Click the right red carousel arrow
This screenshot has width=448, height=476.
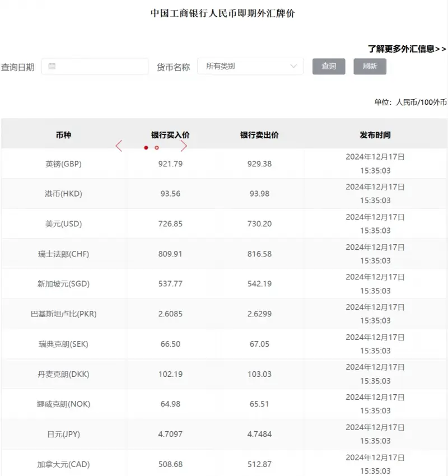coord(184,146)
